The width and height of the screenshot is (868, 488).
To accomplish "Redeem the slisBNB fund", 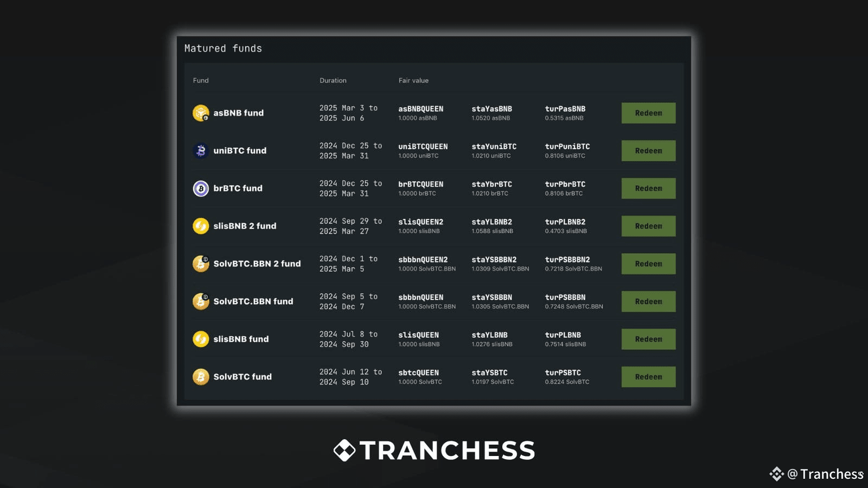I will 648,339.
